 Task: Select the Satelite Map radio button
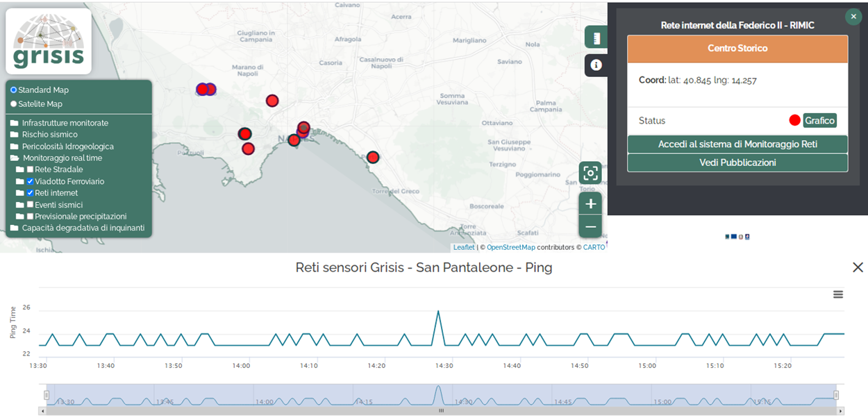click(14, 104)
